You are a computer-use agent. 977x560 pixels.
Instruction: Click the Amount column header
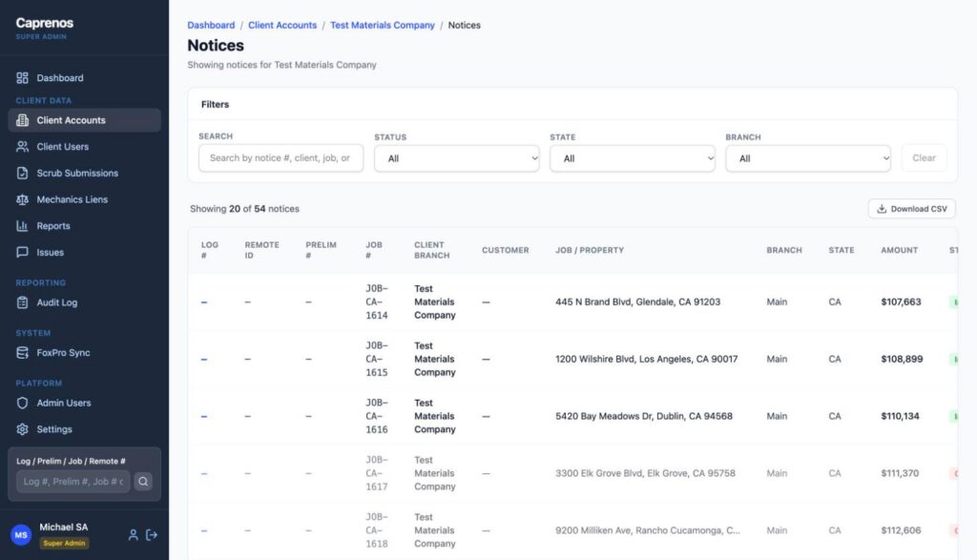(899, 250)
